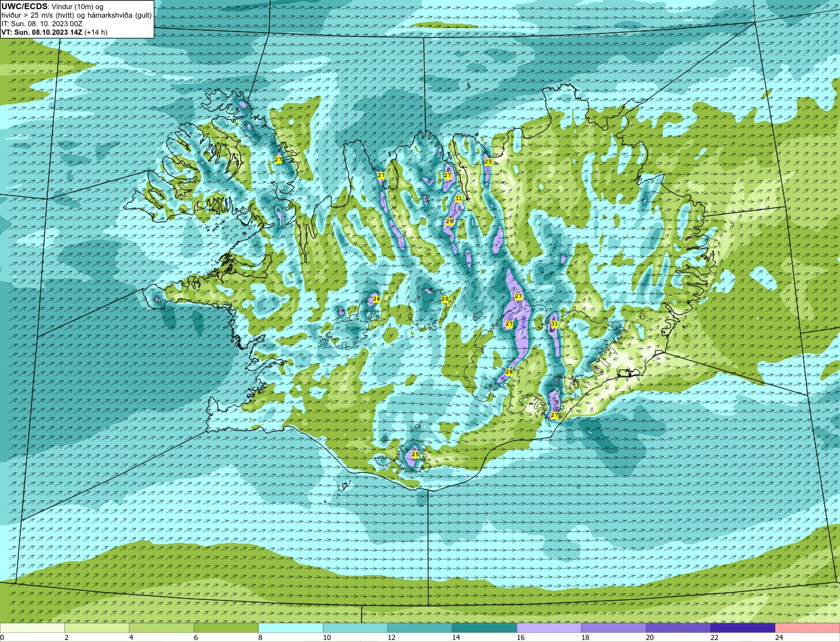
Task: Pick the 4–6 m/s legend color swatch
Action: [x=162, y=628]
